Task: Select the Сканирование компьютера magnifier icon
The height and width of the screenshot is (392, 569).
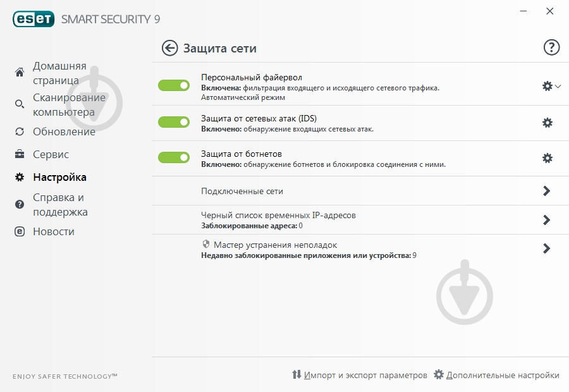Action: [x=19, y=104]
